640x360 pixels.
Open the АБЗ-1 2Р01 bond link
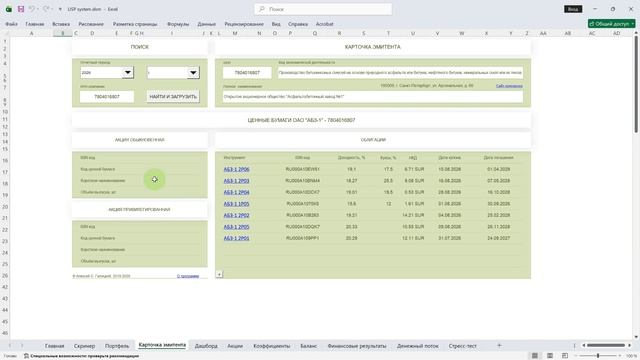(236, 238)
